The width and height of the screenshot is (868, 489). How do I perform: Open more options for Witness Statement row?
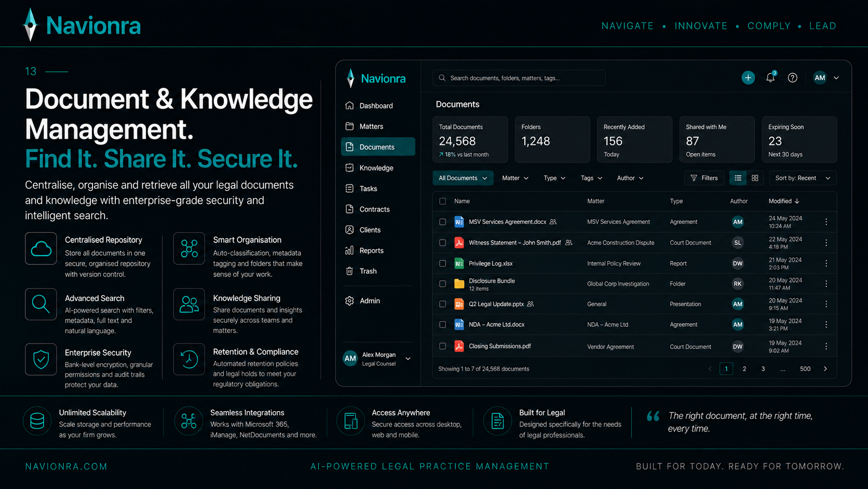tap(826, 243)
